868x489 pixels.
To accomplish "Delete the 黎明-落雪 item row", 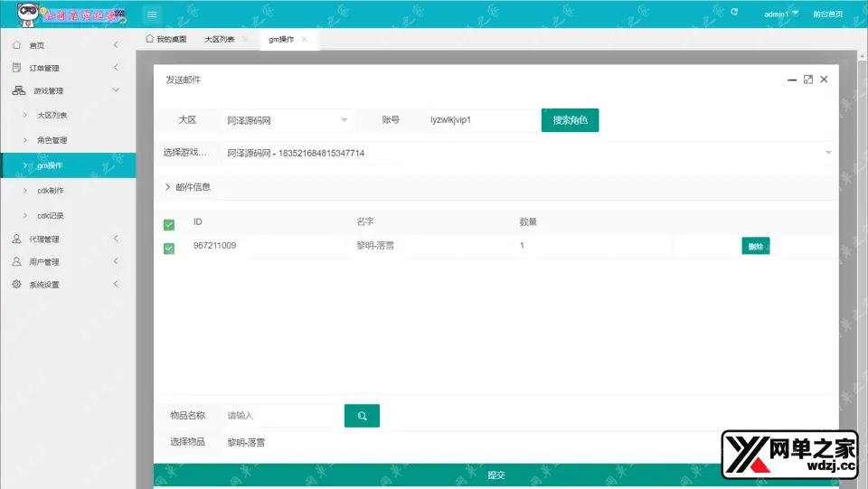I will tap(755, 246).
